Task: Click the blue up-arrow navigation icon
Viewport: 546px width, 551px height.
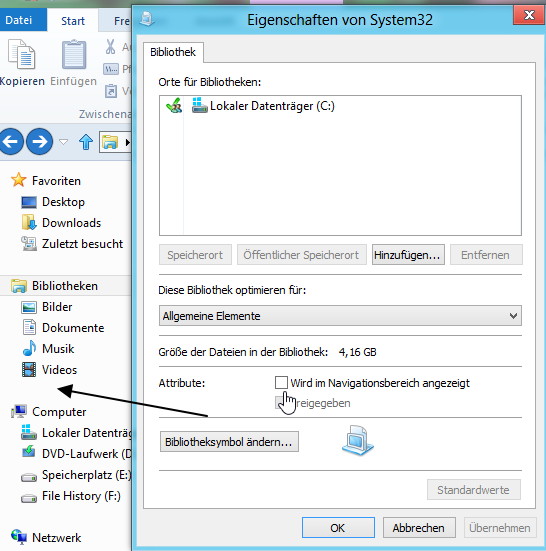Action: tap(86, 142)
